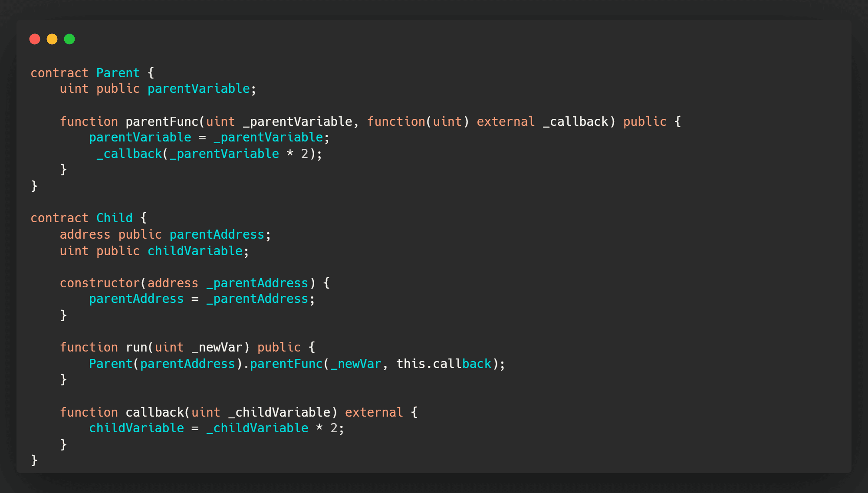This screenshot has height=493, width=868.
Task: Click the 'external' keyword in parentFunc signature
Action: point(505,122)
